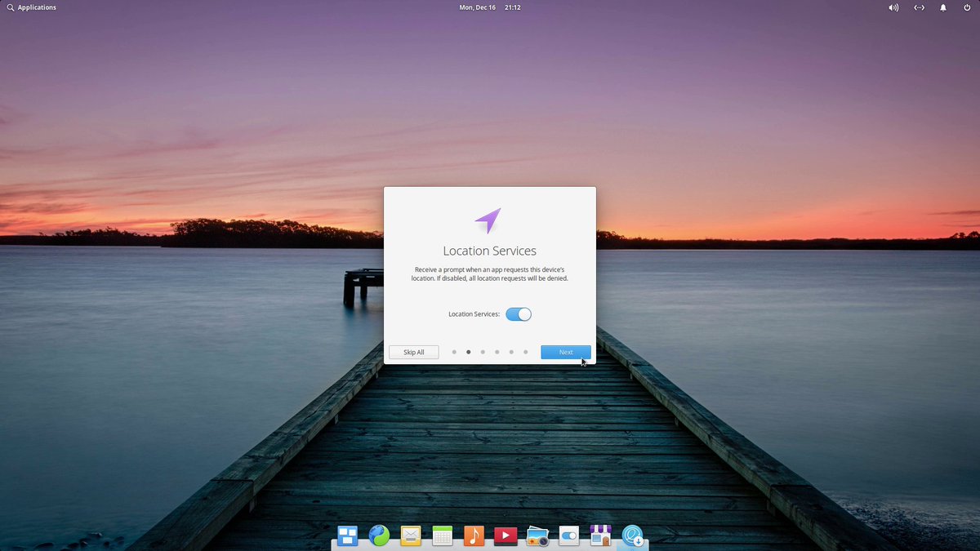Select the third onboarding page dot
The width and height of the screenshot is (980, 551).
click(483, 353)
